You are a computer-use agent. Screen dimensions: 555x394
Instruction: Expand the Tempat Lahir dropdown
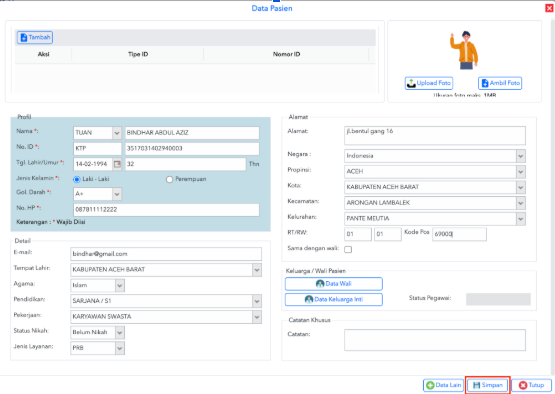(257, 270)
